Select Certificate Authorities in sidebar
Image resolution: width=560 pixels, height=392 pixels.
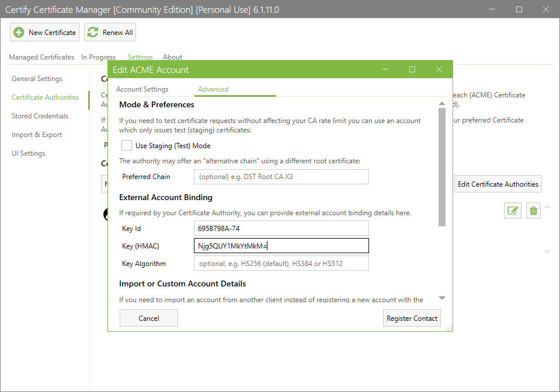[45, 97]
